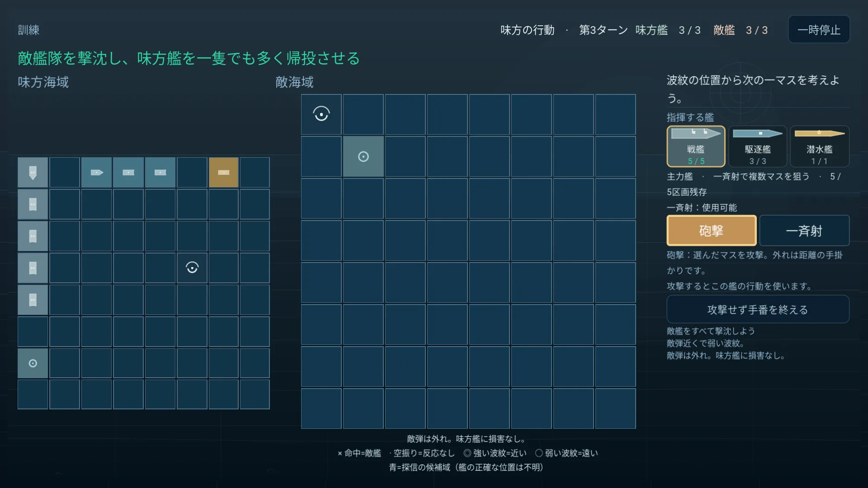This screenshot has height=488, width=868.
Task: Choose the 一斉射 salvo mode
Action: click(x=804, y=231)
